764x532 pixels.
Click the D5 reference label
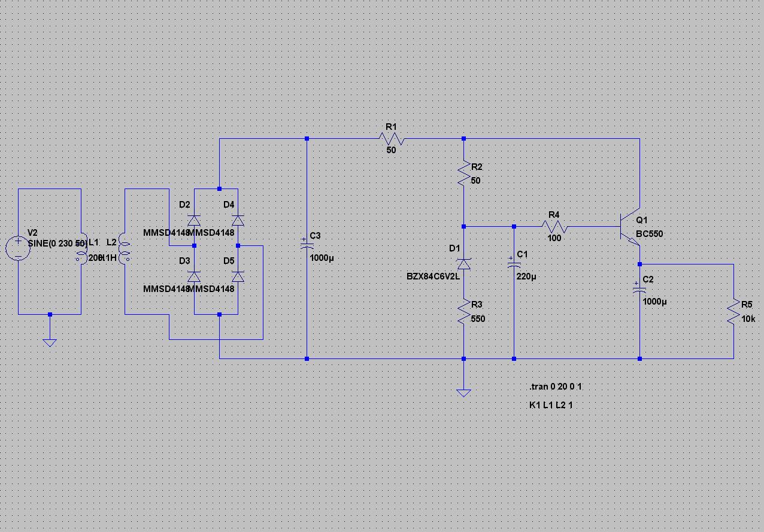(x=229, y=262)
